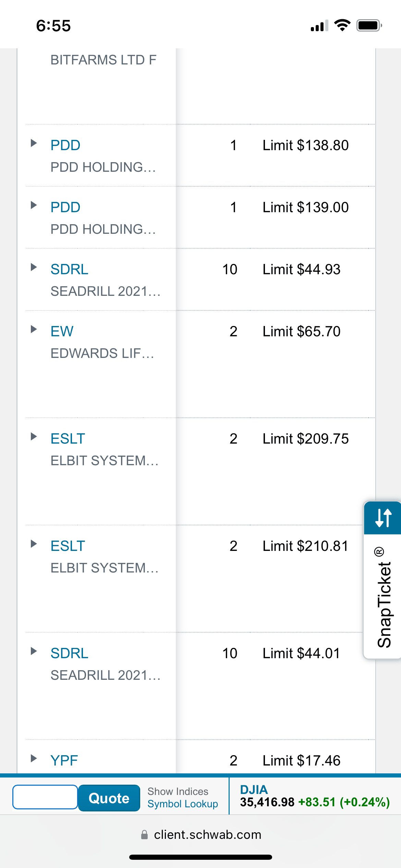
Task: Expand the PDD Limit $138.80 order row
Action: [x=34, y=143]
